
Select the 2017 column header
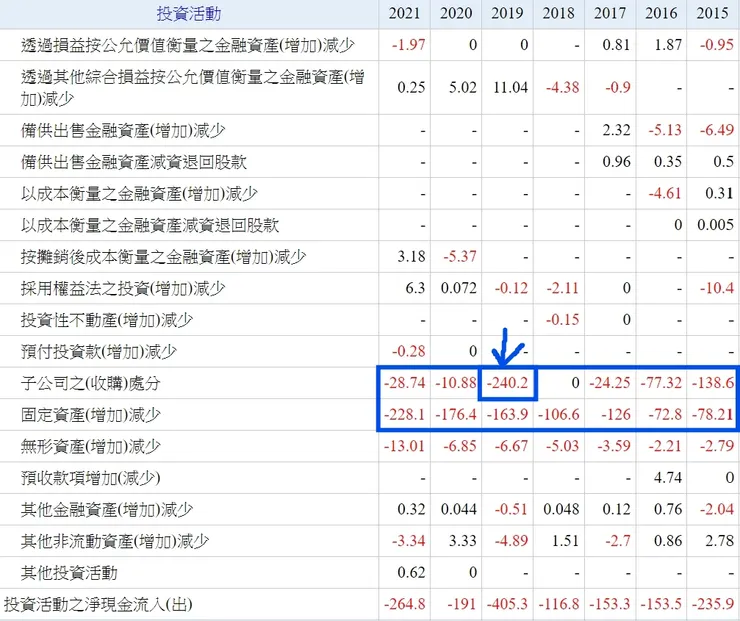coord(610,13)
